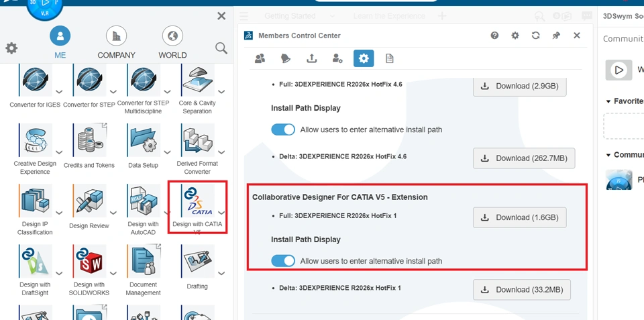The height and width of the screenshot is (320, 644).
Task: Expand Design with SOLIDWORKS chevron
Action: (113, 273)
